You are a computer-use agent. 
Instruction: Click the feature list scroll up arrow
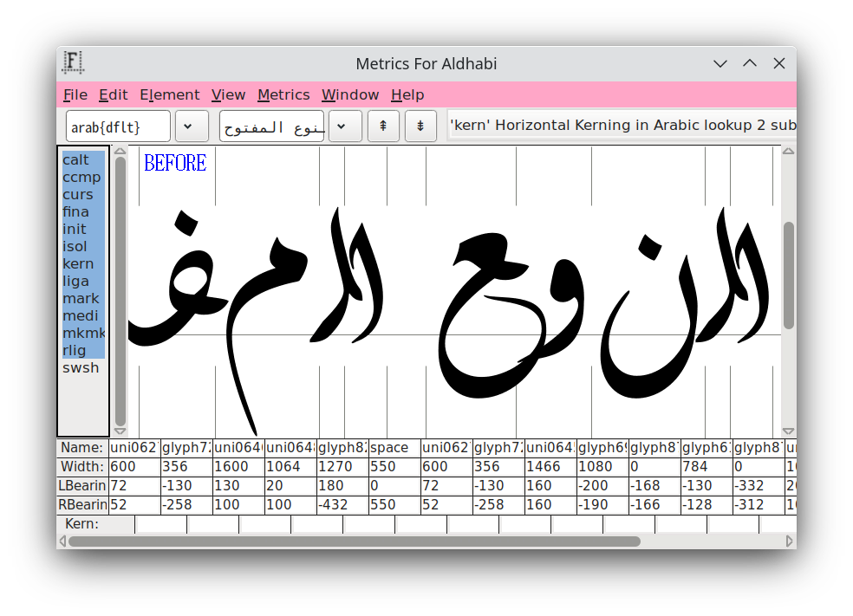pyautogui.click(x=120, y=151)
